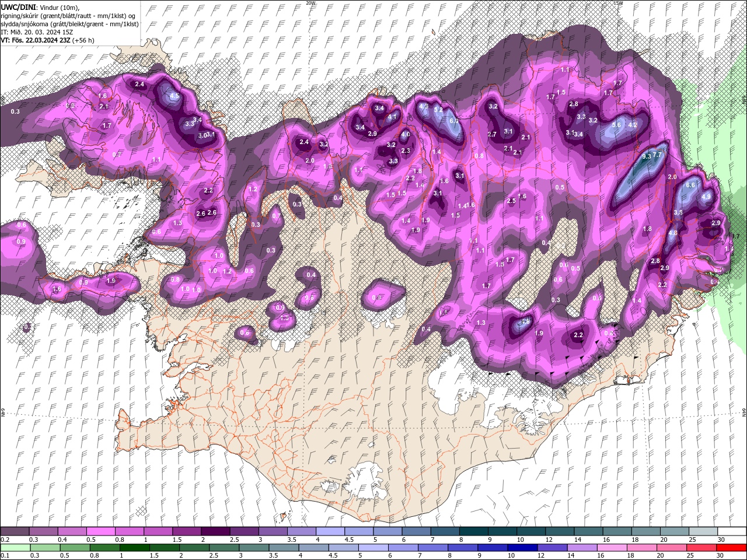Select the light lavender 4 swatch, upper legend
The image size is (747, 560).
pos(329,531)
